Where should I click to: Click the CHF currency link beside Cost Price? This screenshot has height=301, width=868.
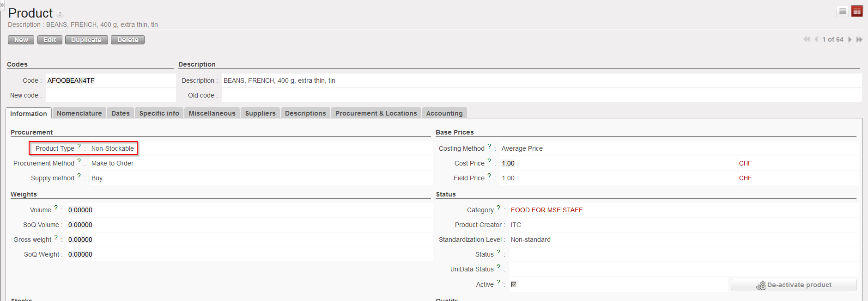click(x=745, y=163)
